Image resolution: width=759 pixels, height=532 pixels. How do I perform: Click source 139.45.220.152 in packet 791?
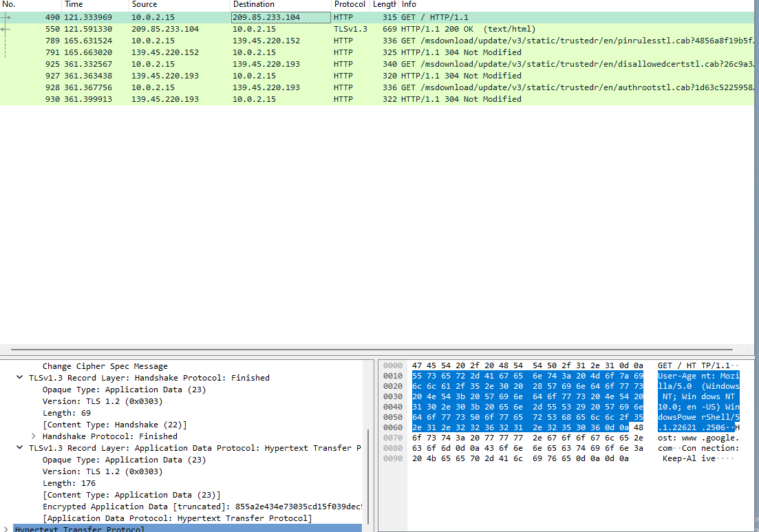[165, 52]
